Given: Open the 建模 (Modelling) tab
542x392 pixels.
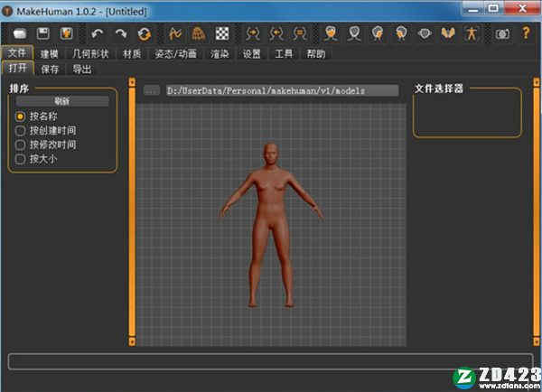Looking at the screenshot, I should point(50,54).
